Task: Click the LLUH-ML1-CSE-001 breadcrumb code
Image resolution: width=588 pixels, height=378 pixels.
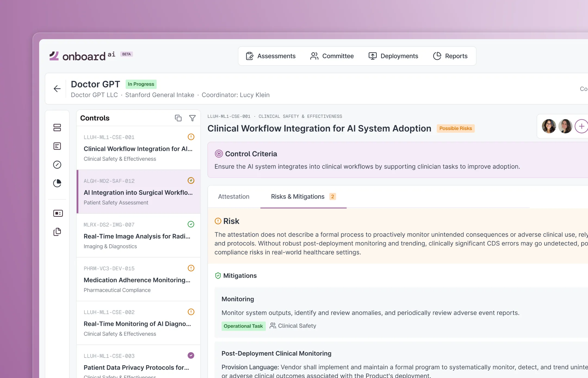Action: (x=229, y=116)
